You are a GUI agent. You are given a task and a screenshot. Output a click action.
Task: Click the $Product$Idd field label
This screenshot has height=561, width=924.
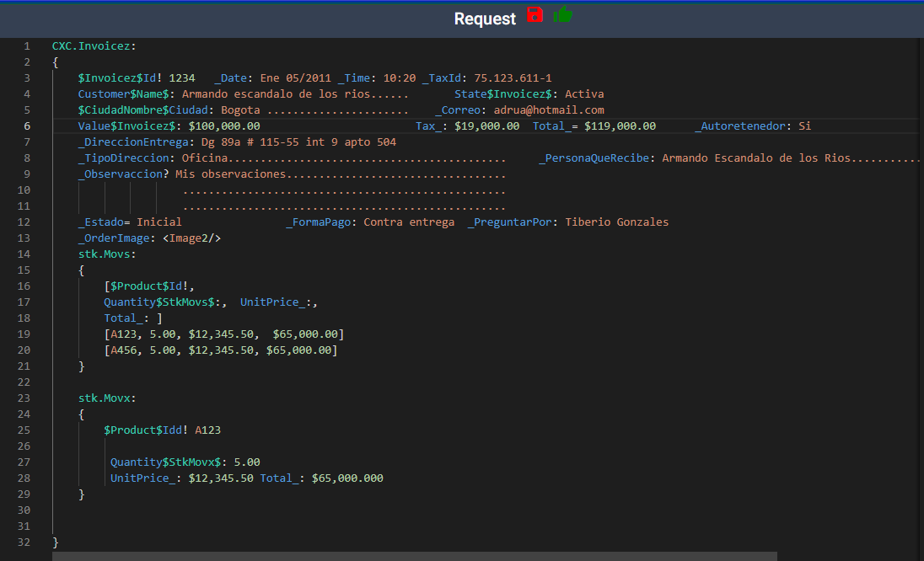click(143, 430)
